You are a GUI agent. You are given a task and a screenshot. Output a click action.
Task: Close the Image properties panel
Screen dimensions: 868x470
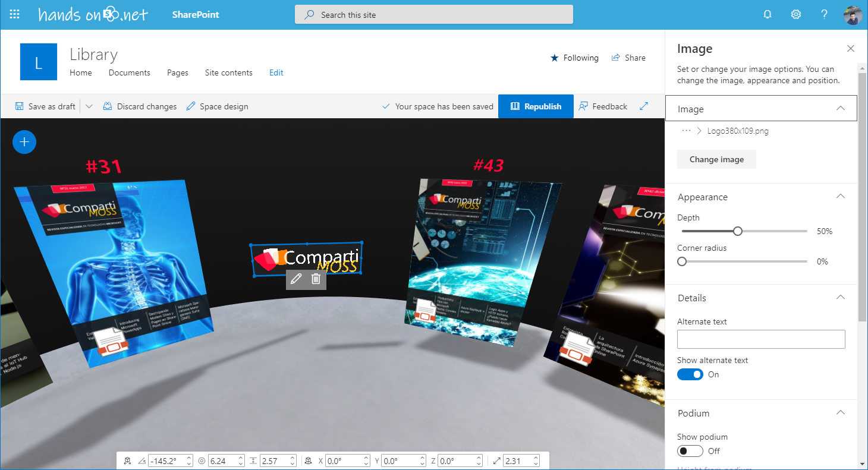(x=851, y=49)
